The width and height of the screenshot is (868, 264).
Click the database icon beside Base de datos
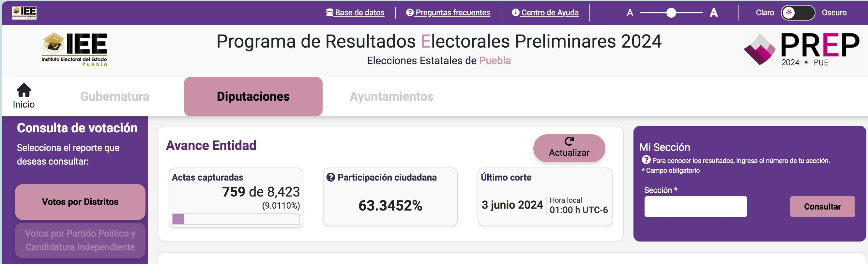coord(329,12)
